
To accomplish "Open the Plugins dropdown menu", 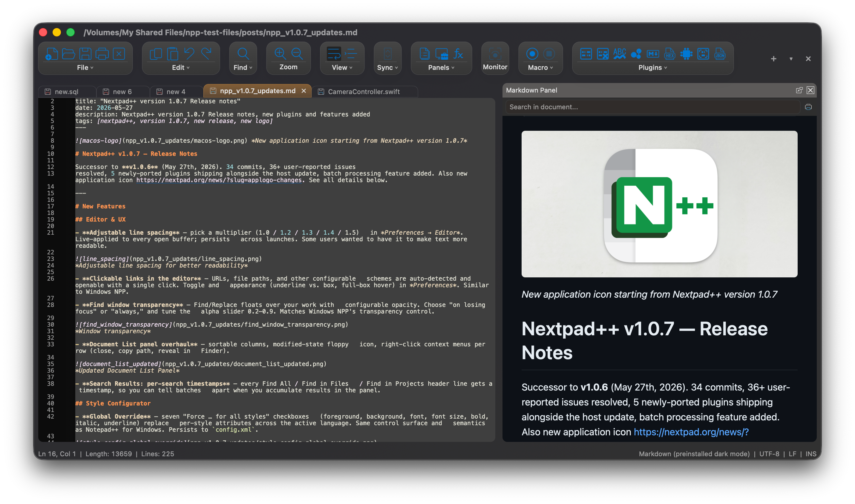I will pyautogui.click(x=652, y=67).
